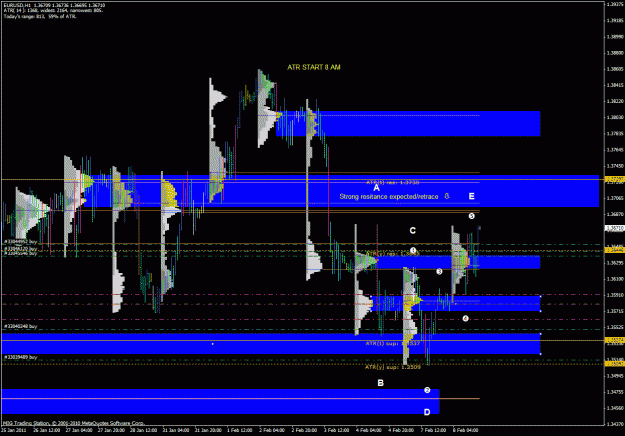Click the '28 Jan 12:00' time axis label
This screenshot has height=436, width=625.
tap(143, 430)
